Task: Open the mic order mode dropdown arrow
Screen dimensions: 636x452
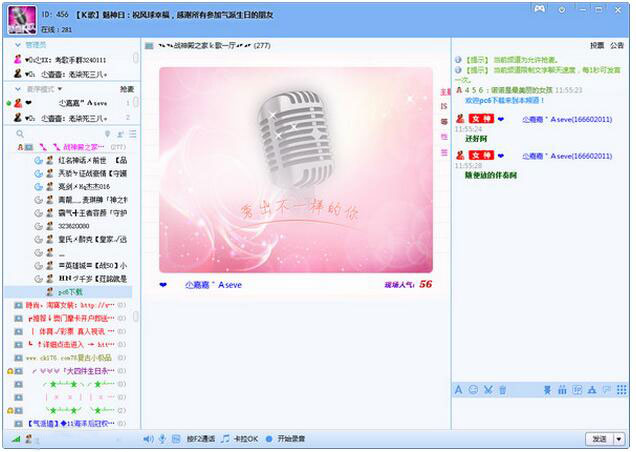Action: pos(60,89)
